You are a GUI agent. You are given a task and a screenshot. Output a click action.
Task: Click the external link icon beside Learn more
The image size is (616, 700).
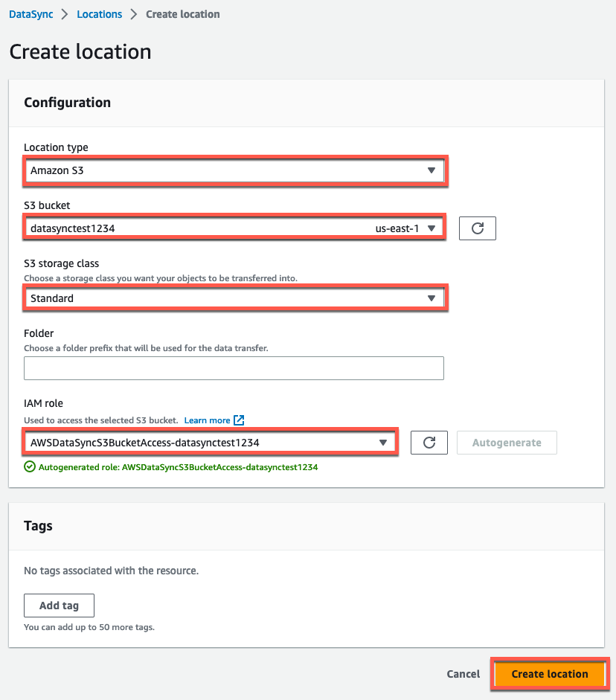(x=237, y=420)
